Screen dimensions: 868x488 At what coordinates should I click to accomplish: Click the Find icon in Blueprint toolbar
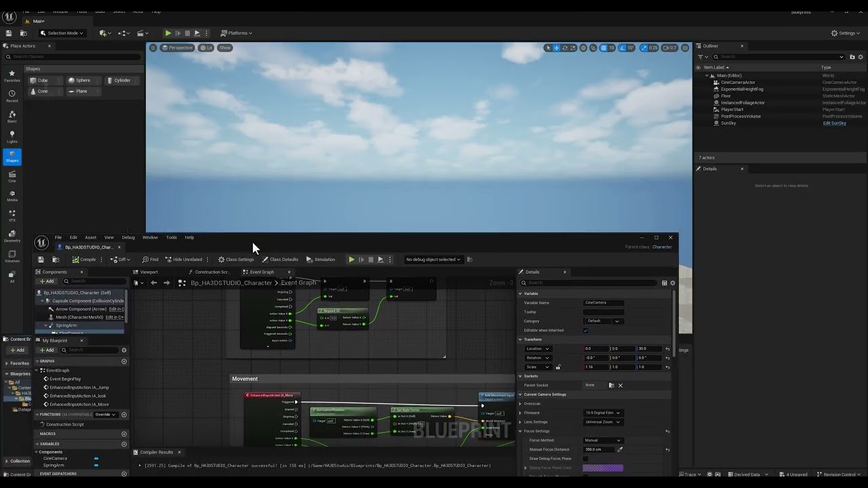[x=150, y=260]
